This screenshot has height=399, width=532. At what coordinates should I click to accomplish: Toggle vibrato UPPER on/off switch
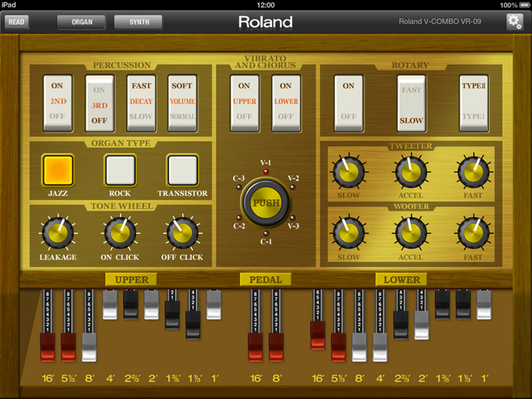coord(245,103)
